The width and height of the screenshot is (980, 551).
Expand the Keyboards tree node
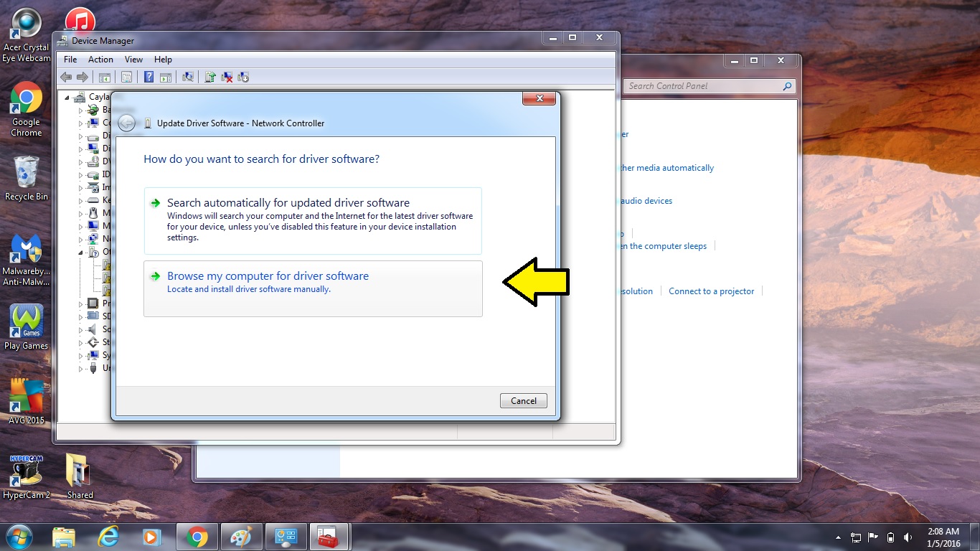81,200
